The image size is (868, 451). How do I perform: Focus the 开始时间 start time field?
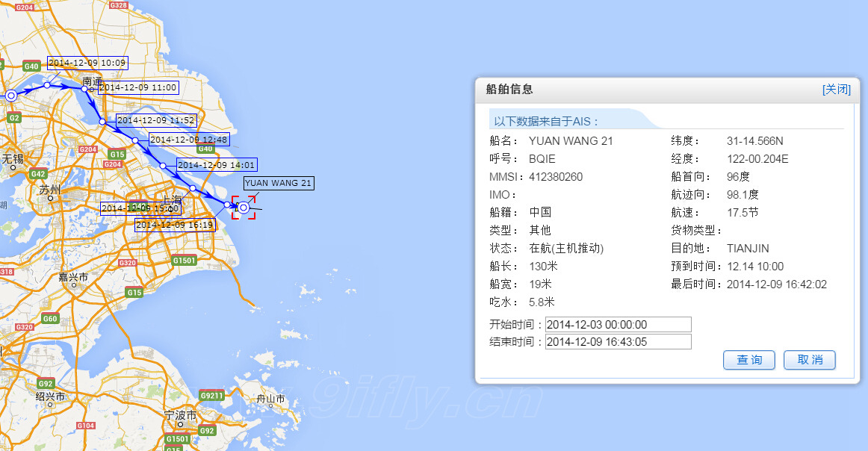click(x=618, y=325)
